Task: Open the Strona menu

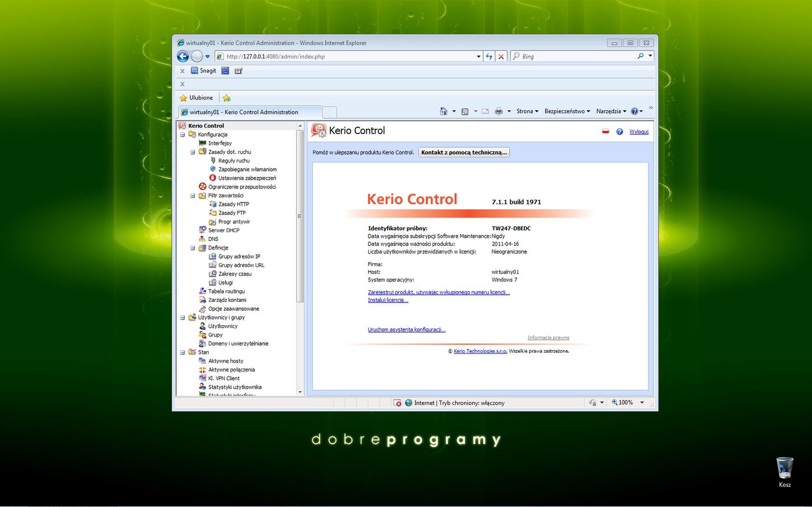Action: [527, 111]
